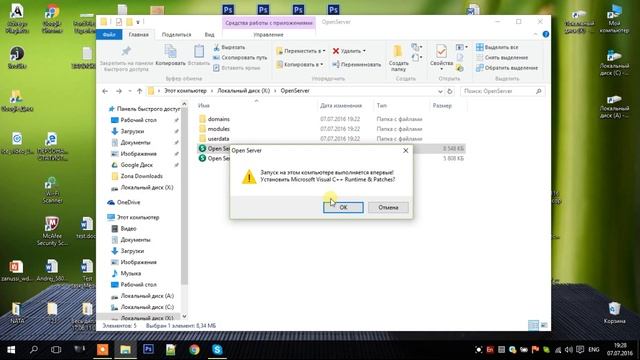Viewport: 640px width, 360px height.
Task: Select the modules folder
Action: point(218,129)
